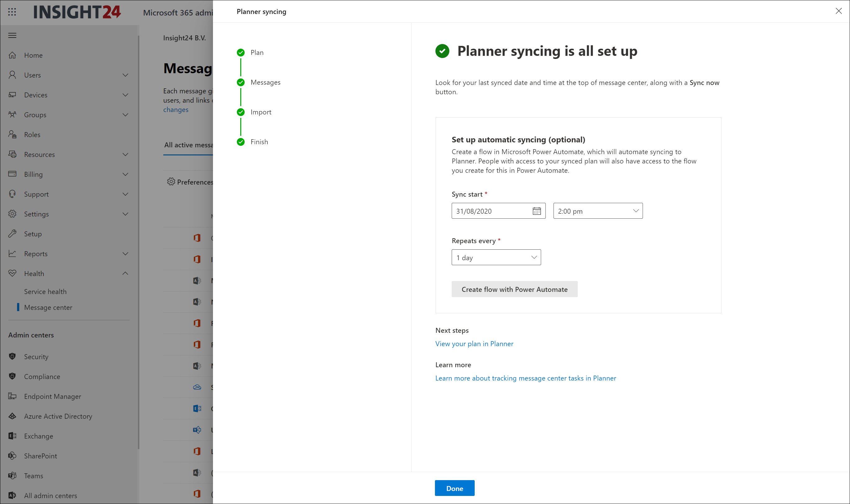Expand the Groups menu chevron
This screenshot has width=850, height=504.
point(125,115)
